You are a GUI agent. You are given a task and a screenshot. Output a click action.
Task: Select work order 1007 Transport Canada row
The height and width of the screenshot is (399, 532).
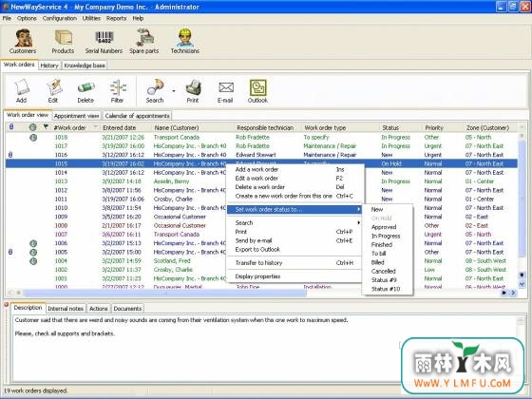point(261,234)
